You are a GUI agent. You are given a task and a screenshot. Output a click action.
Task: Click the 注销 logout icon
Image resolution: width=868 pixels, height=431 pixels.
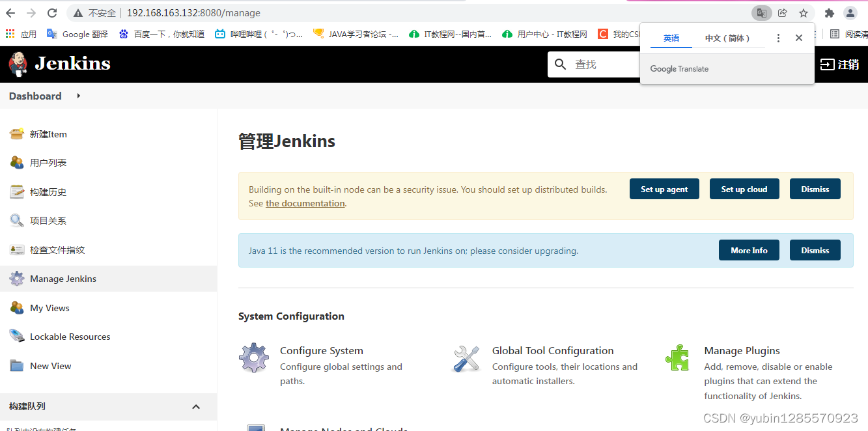pos(827,64)
